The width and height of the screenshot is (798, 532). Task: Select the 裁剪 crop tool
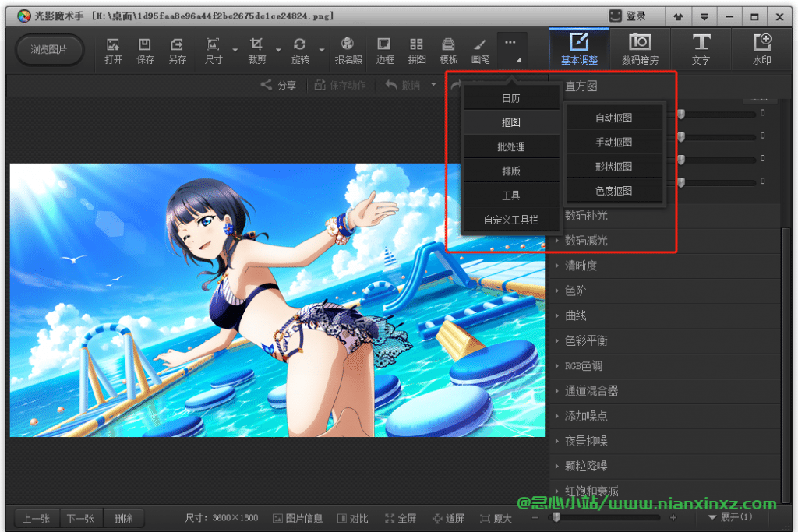[x=257, y=51]
